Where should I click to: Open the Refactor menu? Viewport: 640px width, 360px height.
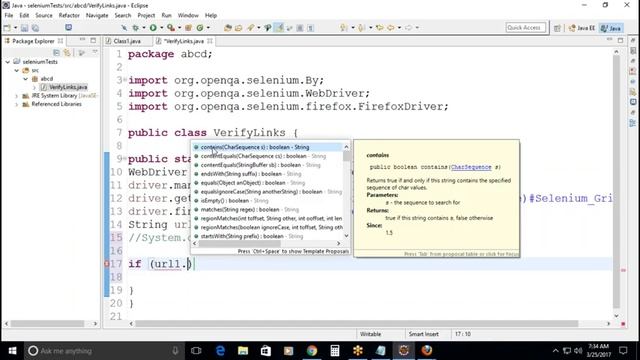pyautogui.click(x=69, y=16)
